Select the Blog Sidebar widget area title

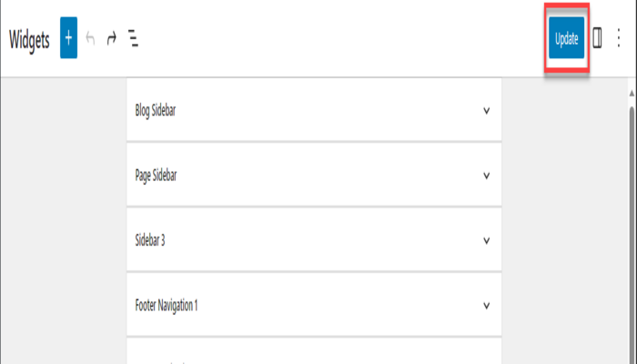click(x=155, y=111)
